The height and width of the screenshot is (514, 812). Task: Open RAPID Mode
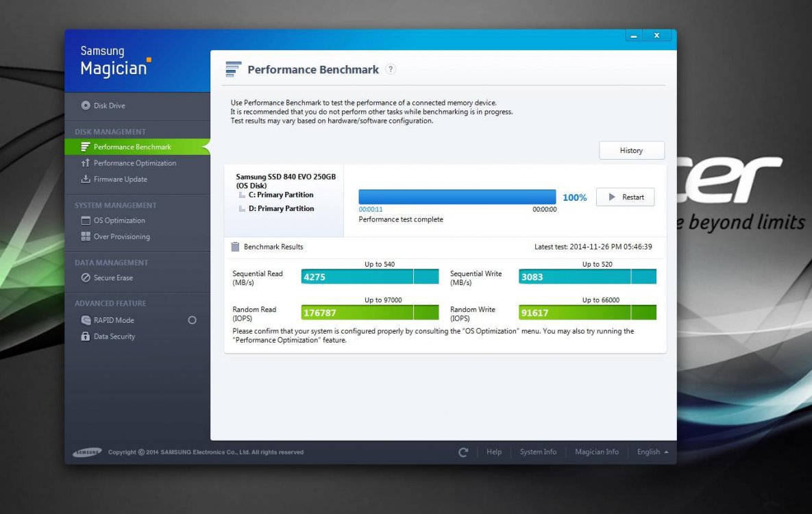pyautogui.click(x=114, y=320)
